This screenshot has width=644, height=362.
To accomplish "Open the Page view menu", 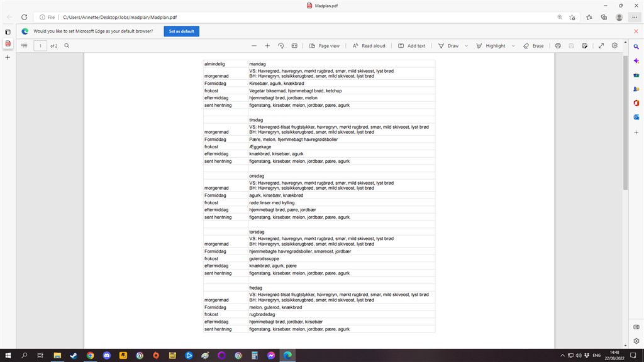I will 325,46.
